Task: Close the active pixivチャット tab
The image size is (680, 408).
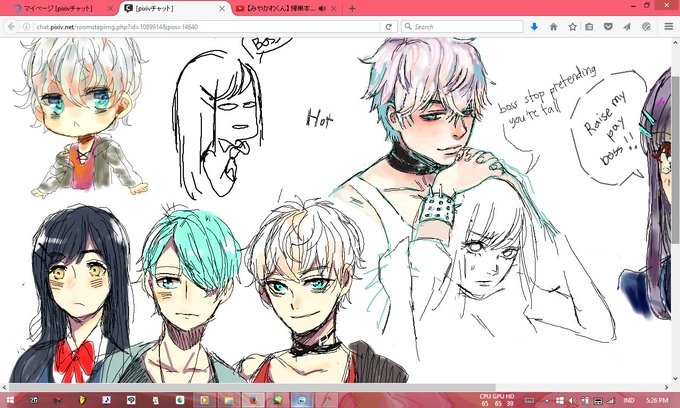Action: pyautogui.click(x=222, y=8)
